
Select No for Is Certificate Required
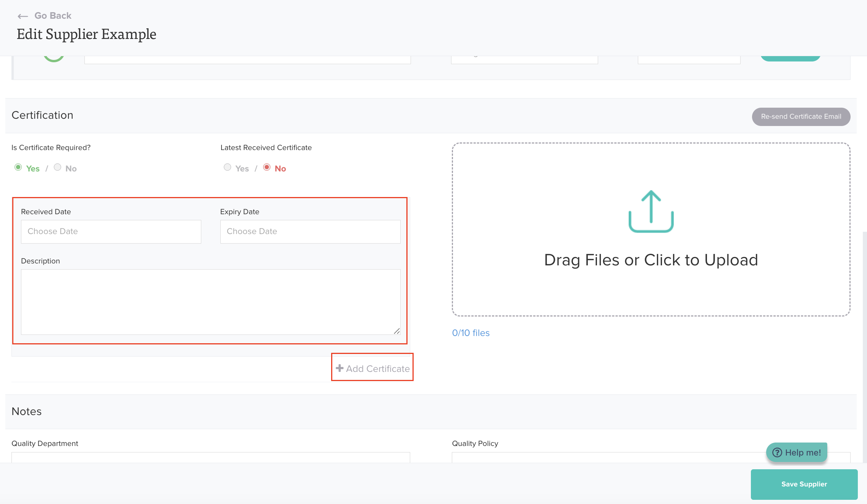[58, 167]
